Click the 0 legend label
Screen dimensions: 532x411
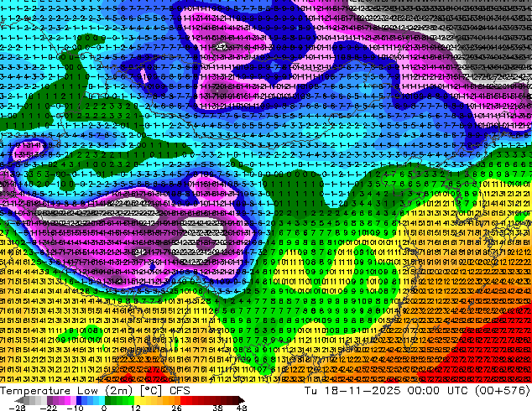click(104, 408)
